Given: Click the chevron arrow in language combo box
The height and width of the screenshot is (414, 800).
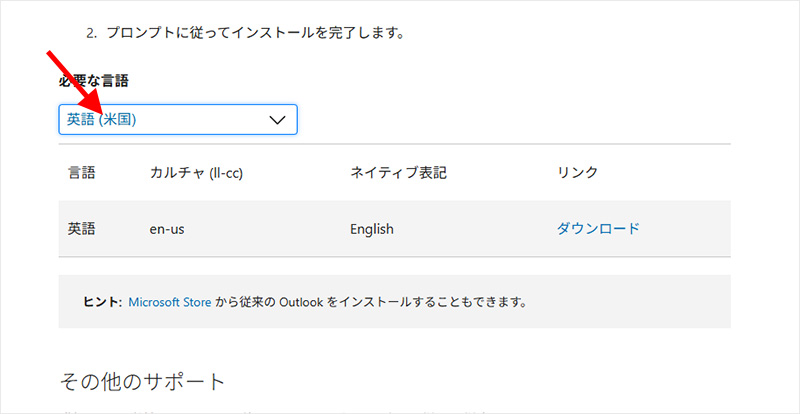Looking at the screenshot, I should pos(279,120).
